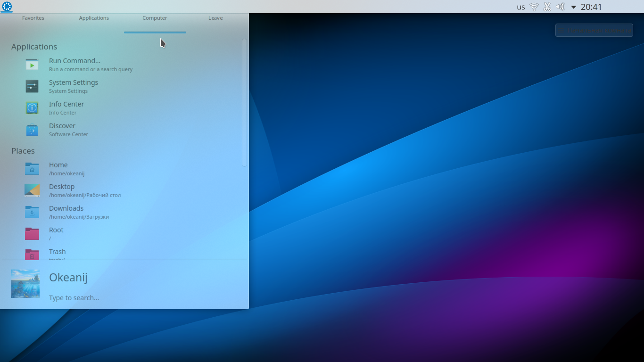Image resolution: width=644 pixels, height=362 pixels.
Task: Click the volume icon in the system tray
Action: (x=560, y=7)
